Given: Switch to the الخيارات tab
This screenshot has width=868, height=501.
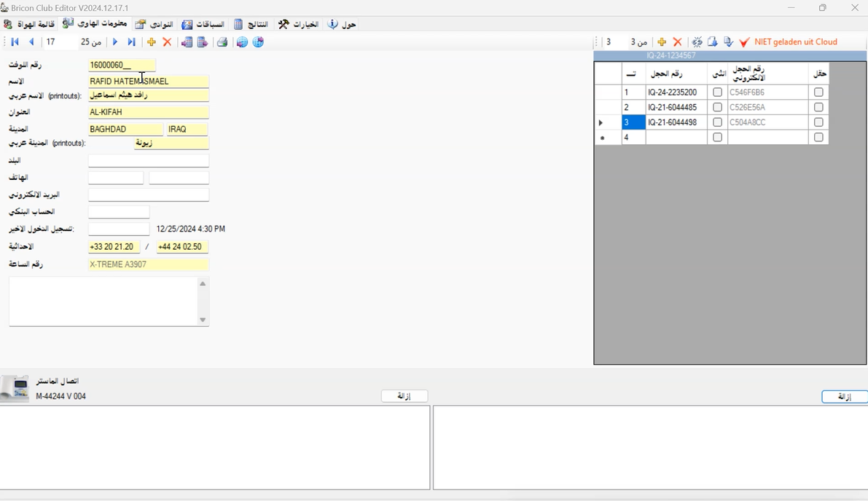Looking at the screenshot, I should coord(298,24).
